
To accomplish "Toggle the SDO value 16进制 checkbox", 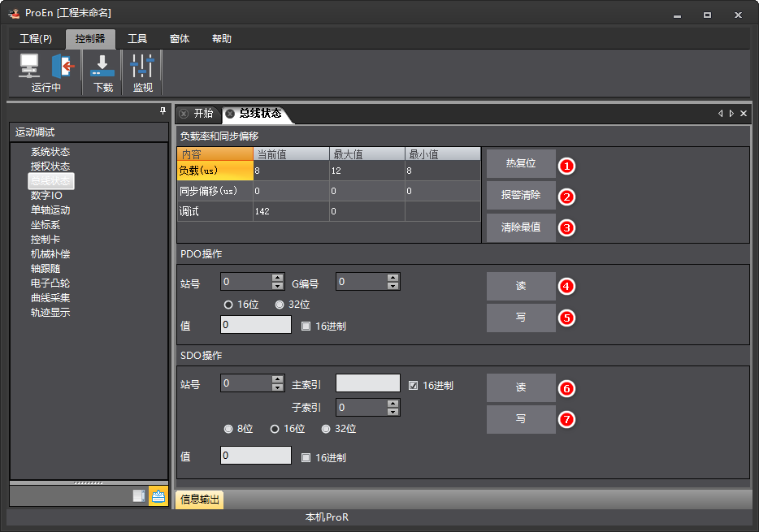I will (x=306, y=457).
